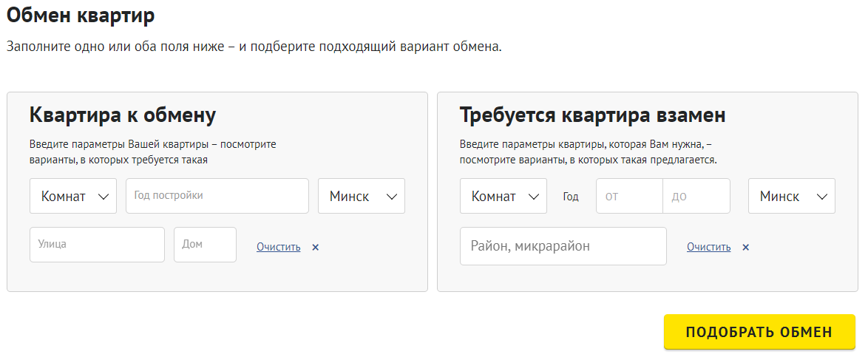
Task: Click chevron arrow in right Комнат selector
Action: 534,197
